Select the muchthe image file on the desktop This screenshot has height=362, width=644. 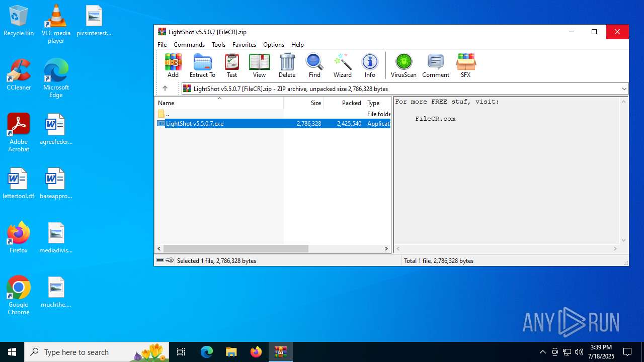click(x=56, y=292)
